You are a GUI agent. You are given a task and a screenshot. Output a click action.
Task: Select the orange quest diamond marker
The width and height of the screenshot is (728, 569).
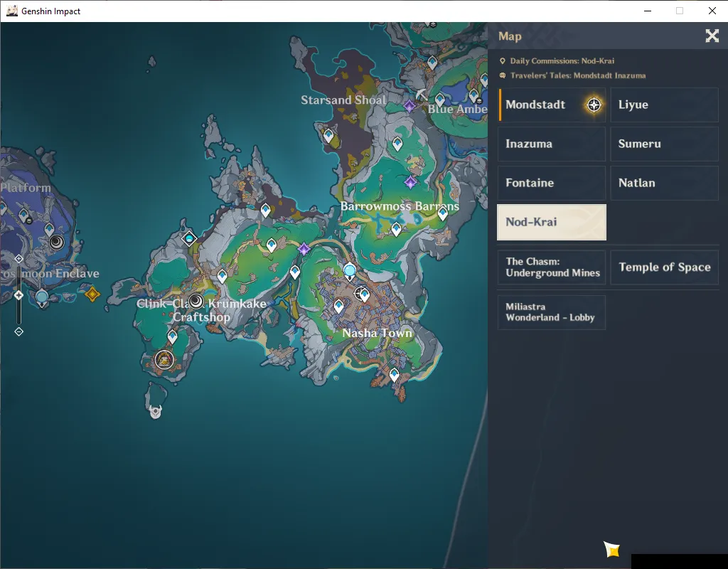click(92, 294)
